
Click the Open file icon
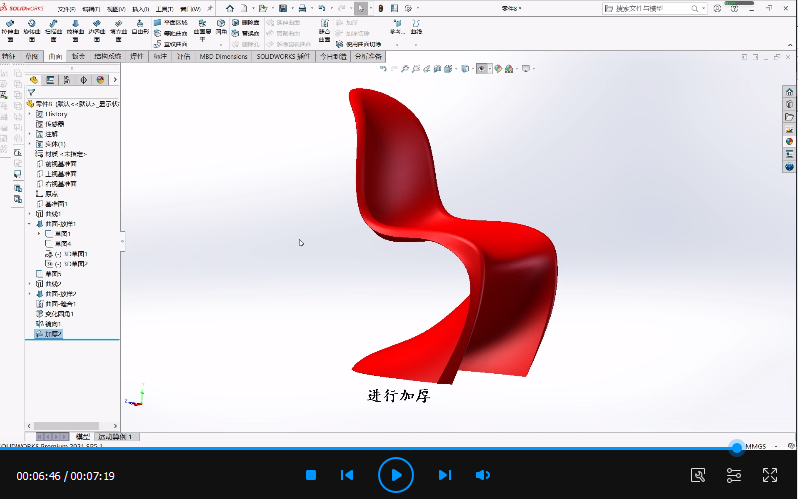point(263,8)
